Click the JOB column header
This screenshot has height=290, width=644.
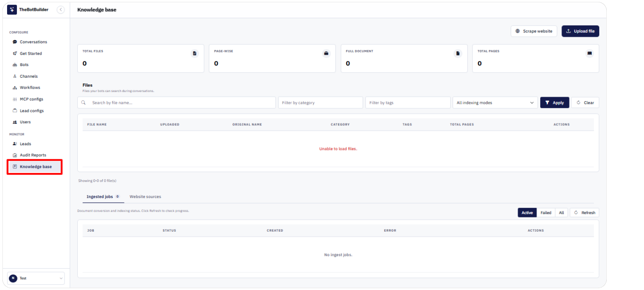(x=91, y=231)
